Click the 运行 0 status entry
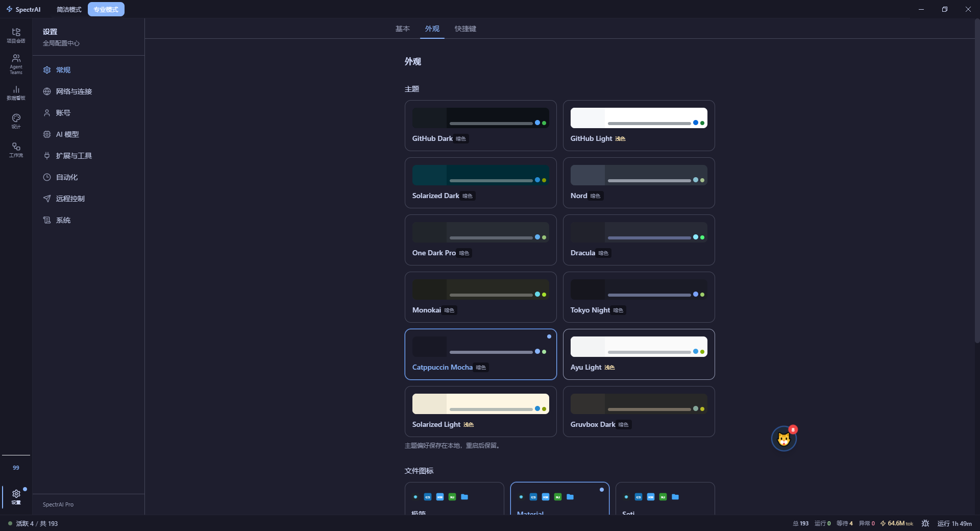Image resolution: width=980 pixels, height=531 pixels. click(823, 523)
